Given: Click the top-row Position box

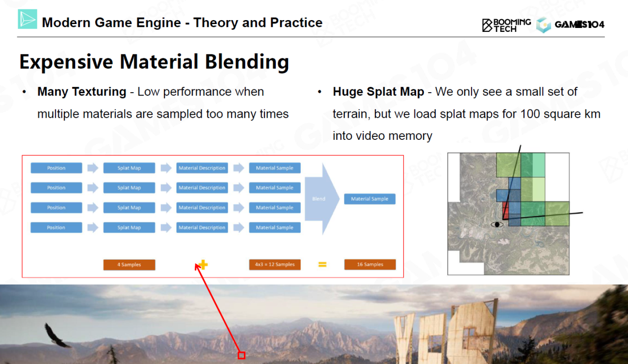Looking at the screenshot, I should 56,168.
